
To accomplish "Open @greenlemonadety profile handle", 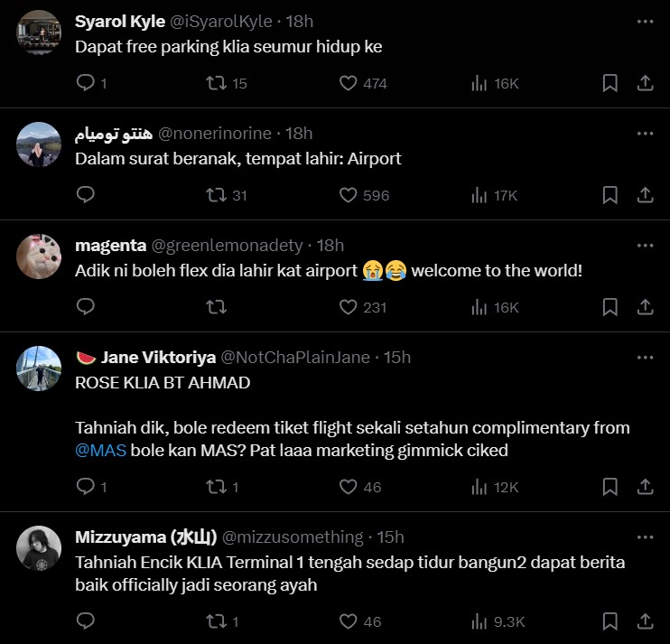I will pyautogui.click(x=232, y=245).
